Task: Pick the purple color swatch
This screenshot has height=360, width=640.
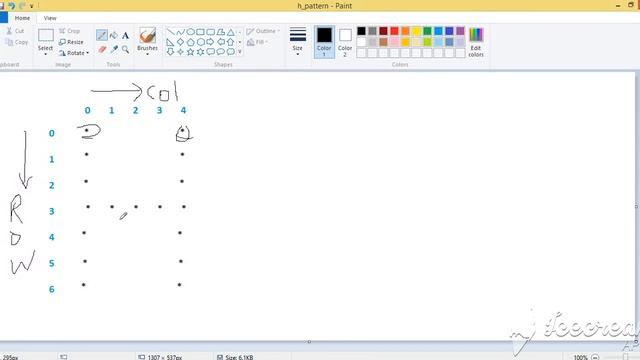Action: click(x=460, y=31)
